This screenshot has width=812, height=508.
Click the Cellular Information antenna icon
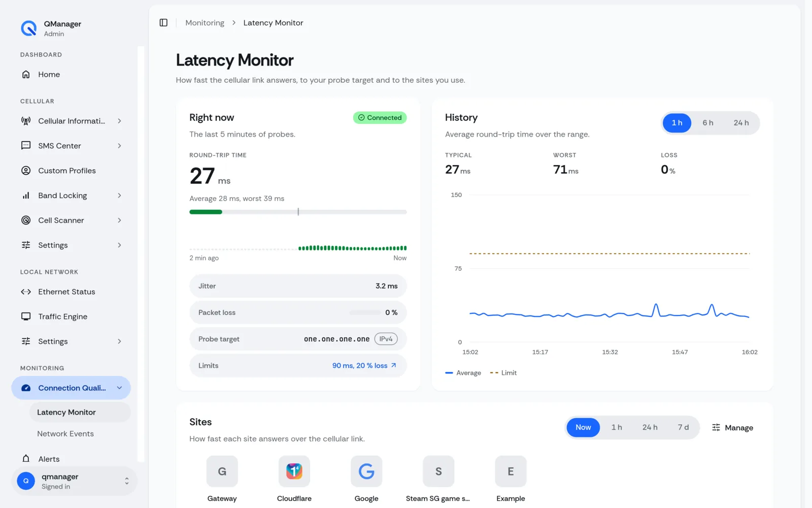26,121
